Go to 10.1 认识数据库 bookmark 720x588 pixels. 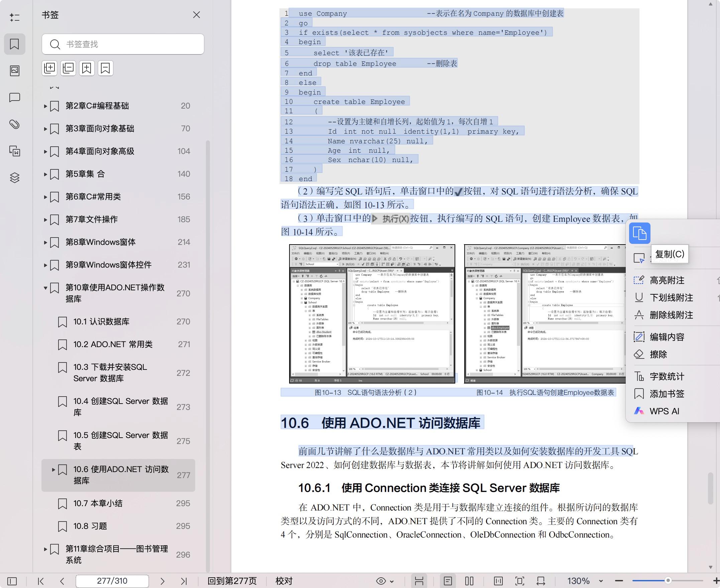pos(118,322)
